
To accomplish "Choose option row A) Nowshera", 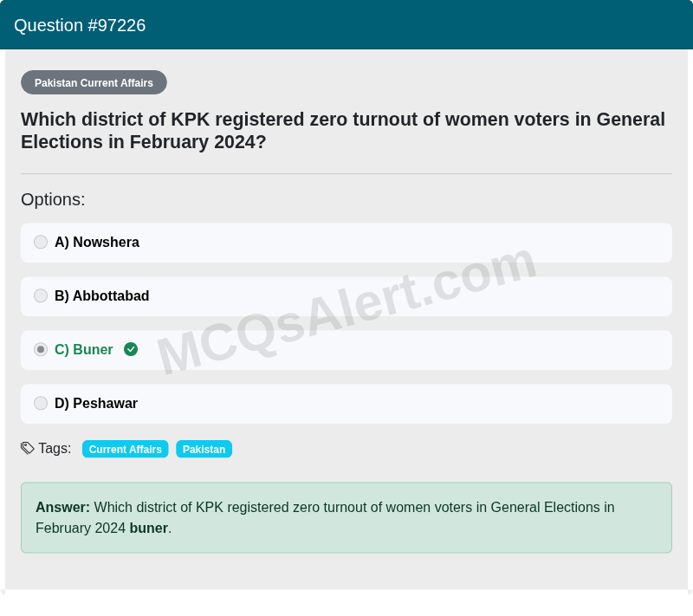I will [346, 243].
